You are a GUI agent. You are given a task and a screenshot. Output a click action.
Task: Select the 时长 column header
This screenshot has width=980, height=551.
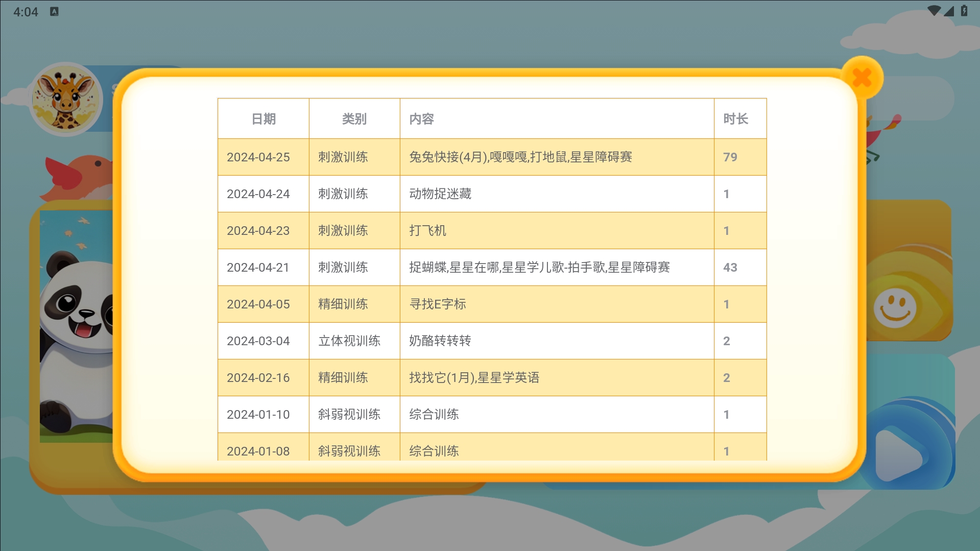735,119
